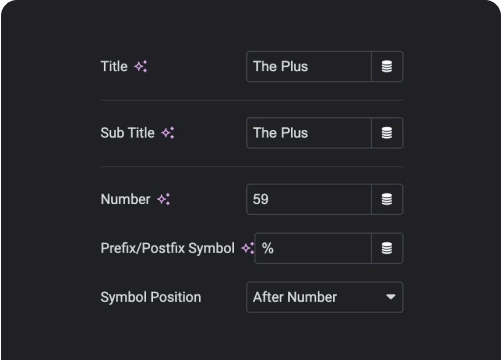Click the Prefix/Postfix Symbol label
Viewport: 501px width, 360px height.
click(x=168, y=248)
